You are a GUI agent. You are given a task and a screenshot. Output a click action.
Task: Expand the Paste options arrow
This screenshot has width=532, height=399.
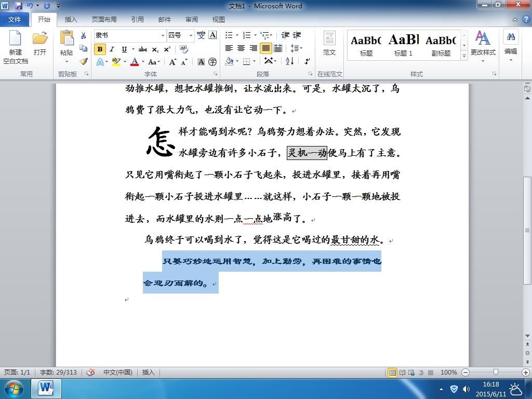click(x=66, y=61)
